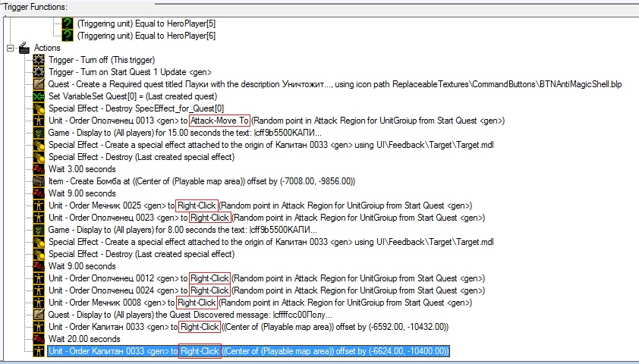Click the Actions clapperboard folder icon
Screen dimensions: 639x364
click(x=24, y=48)
